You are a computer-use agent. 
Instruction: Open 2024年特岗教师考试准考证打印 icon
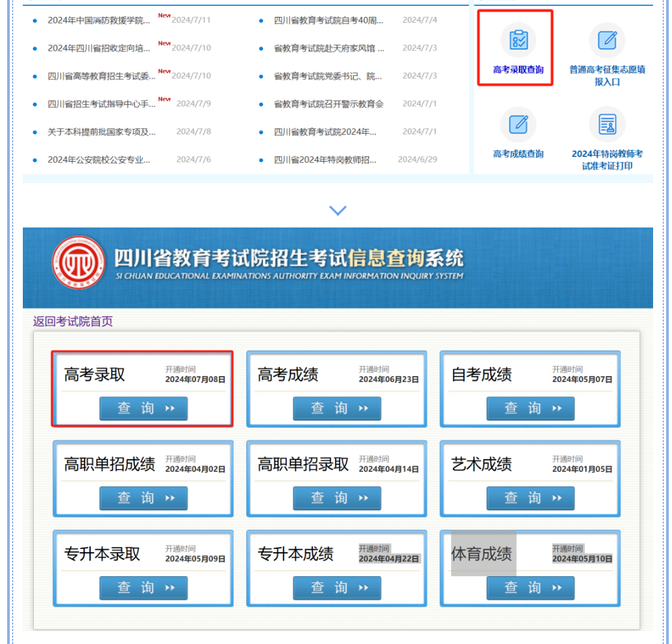[607, 124]
